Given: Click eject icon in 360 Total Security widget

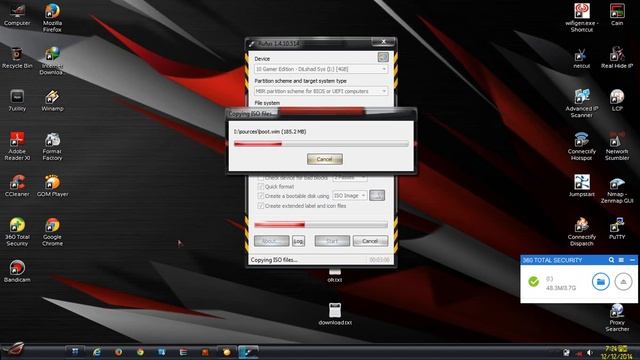Looking at the screenshot, I should coord(623,282).
